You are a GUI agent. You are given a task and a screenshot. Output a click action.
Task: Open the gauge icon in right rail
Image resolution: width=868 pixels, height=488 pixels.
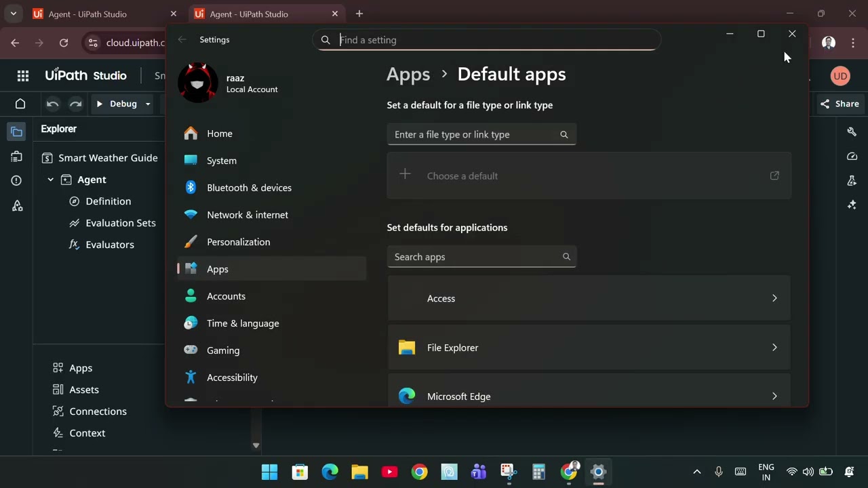click(x=852, y=156)
